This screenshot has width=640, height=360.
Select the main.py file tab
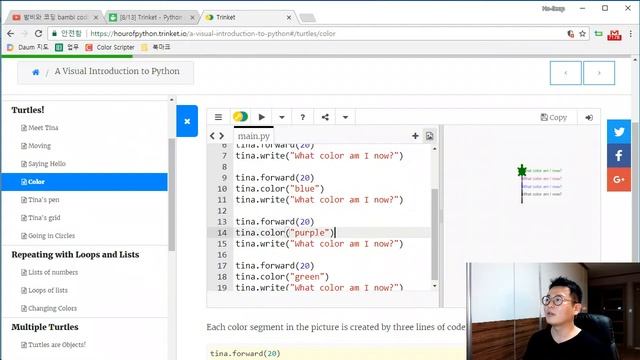click(253, 136)
